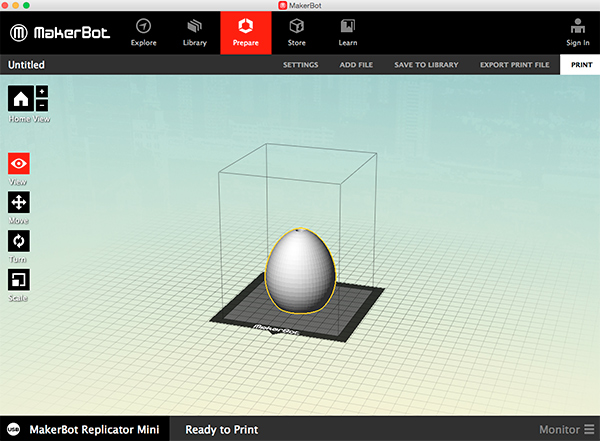Go to the Store tab
The image size is (600, 441).
click(x=297, y=33)
